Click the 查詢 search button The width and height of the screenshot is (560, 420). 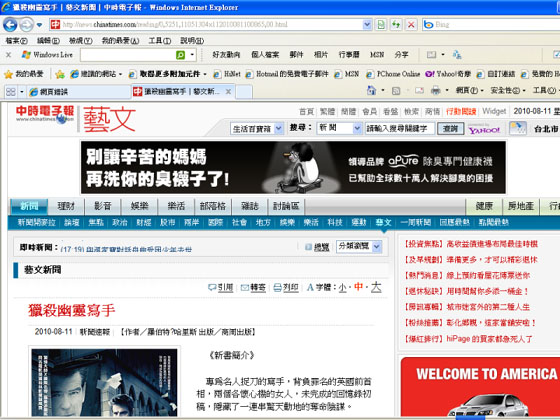[450, 129]
